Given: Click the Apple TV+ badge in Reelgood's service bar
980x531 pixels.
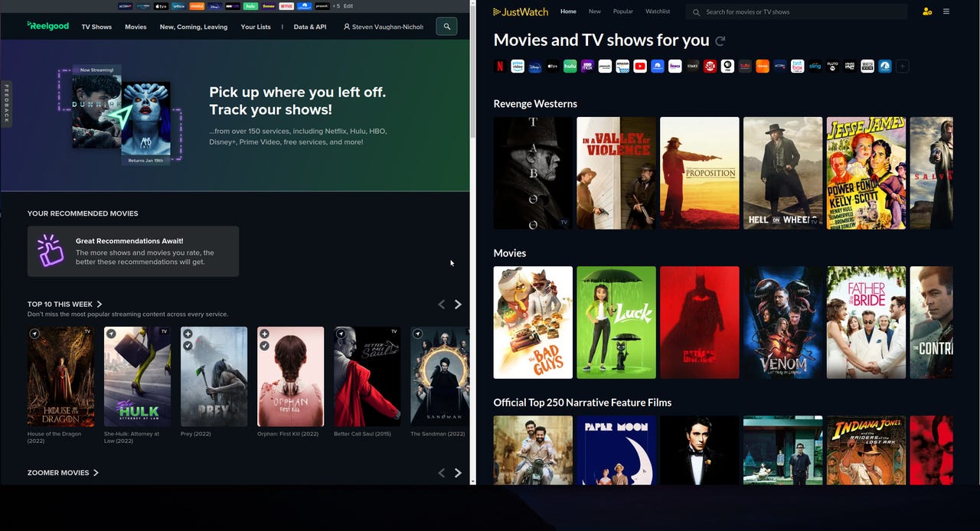Looking at the screenshot, I should point(161,6).
